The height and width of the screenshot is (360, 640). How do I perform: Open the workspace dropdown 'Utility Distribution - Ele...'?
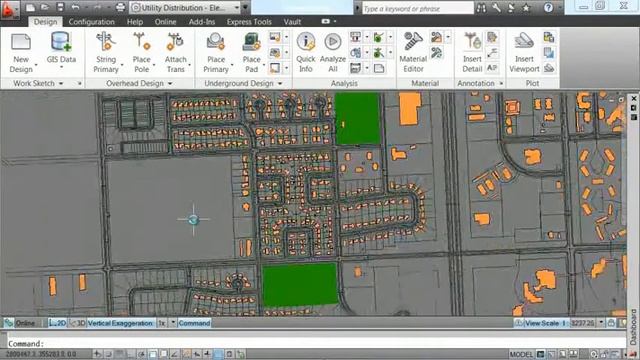point(186,7)
